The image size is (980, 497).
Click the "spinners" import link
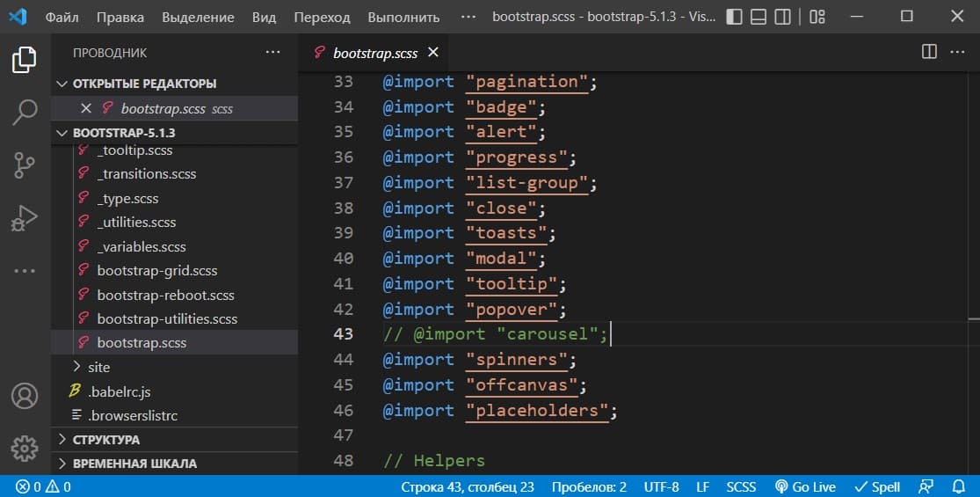(x=517, y=360)
